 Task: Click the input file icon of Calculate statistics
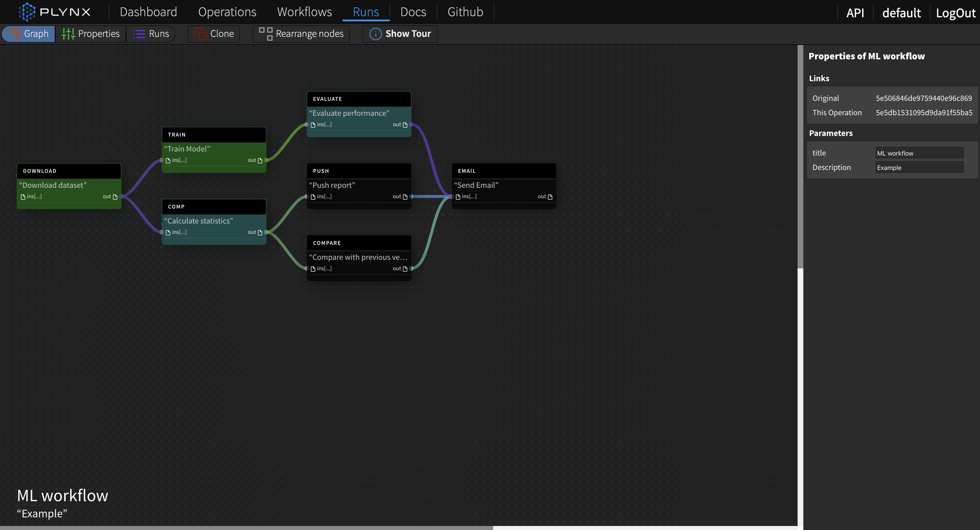[168, 233]
